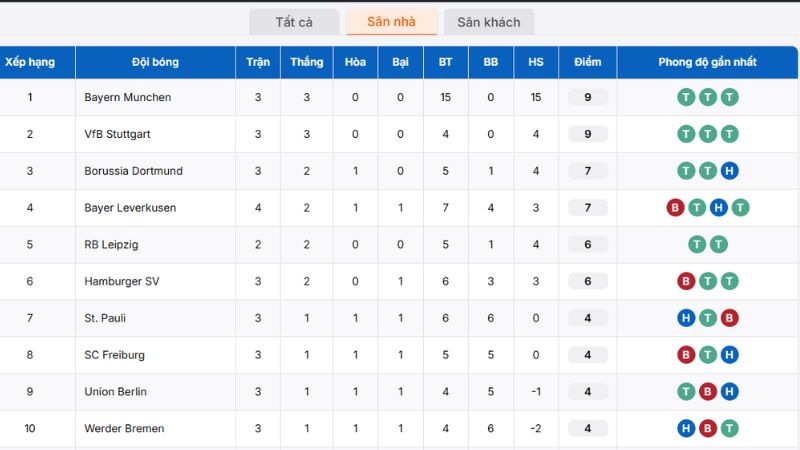Viewport: 800px width, 450px height.
Task: Sort table by Điểm column header
Action: click(588, 62)
